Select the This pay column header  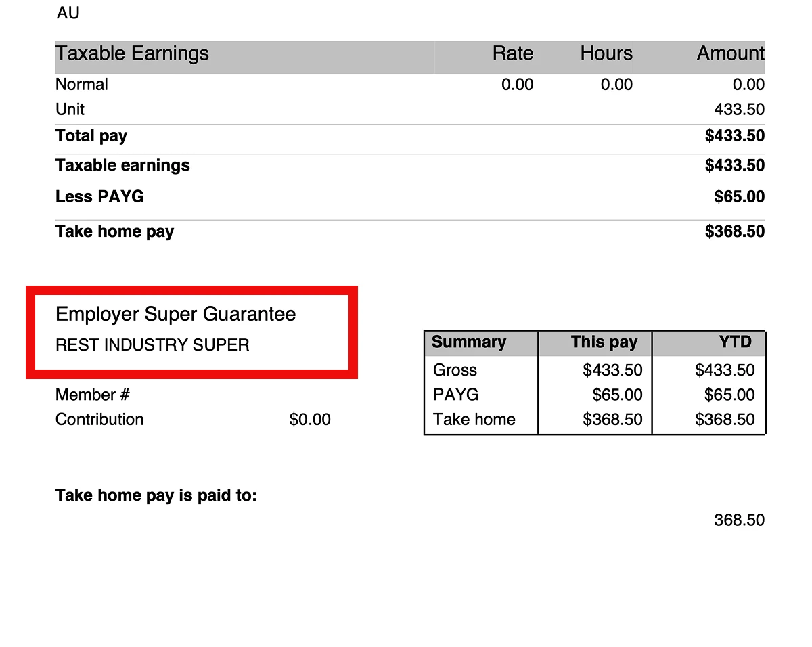(x=604, y=342)
